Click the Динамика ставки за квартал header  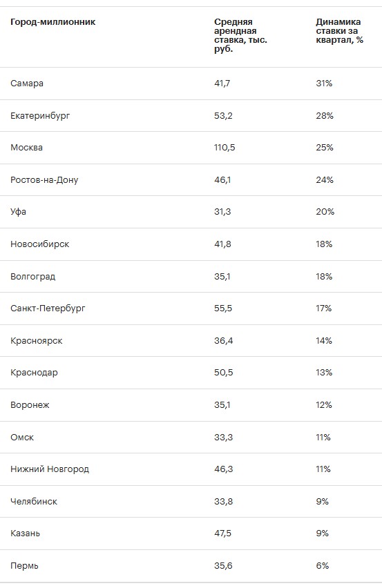[340, 31]
